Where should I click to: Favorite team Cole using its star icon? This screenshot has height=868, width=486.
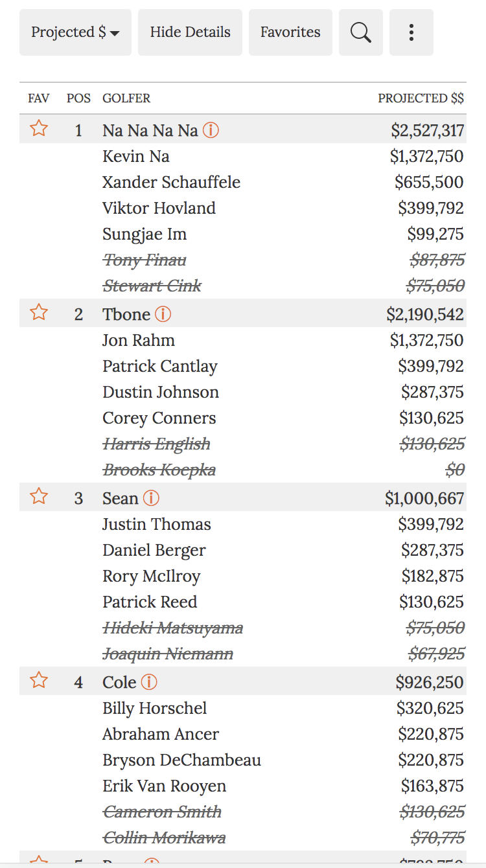[38, 680]
